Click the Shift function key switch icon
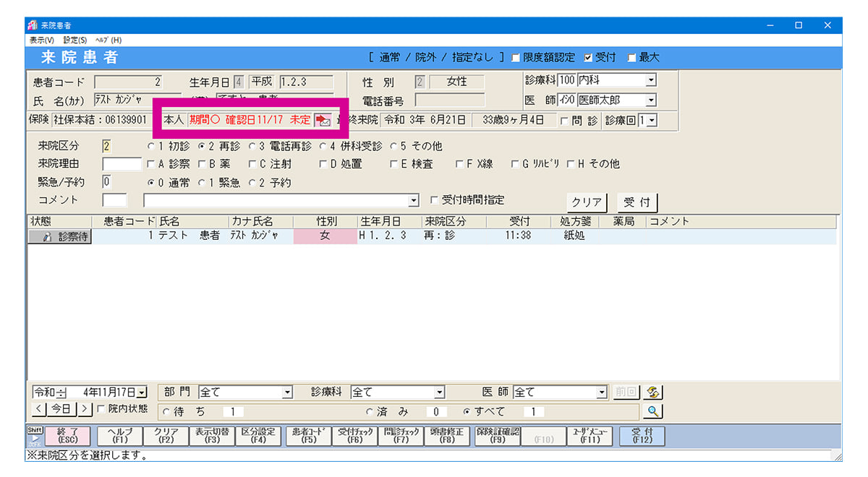This screenshot has width=868, height=477. click(x=35, y=436)
